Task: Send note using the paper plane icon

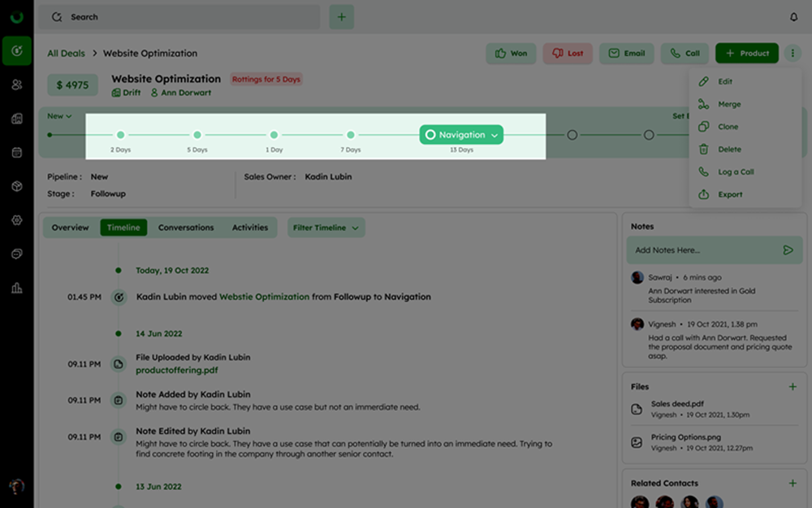Action: click(788, 250)
